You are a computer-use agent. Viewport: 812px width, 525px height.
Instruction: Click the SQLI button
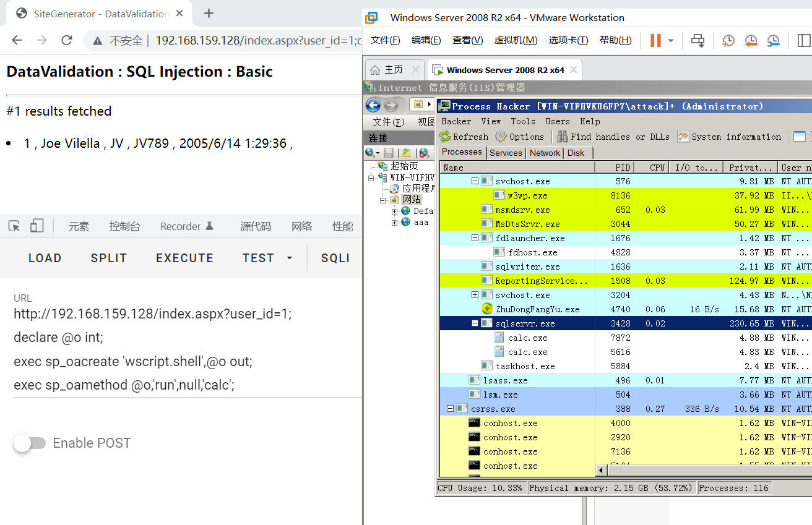335,258
